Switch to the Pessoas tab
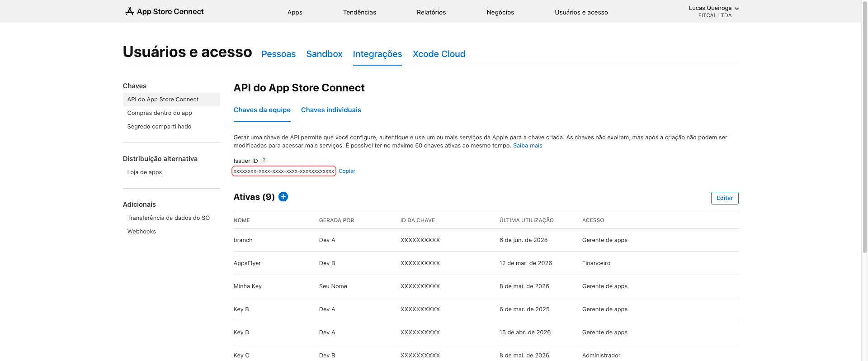This screenshot has width=868, height=361. click(x=278, y=54)
